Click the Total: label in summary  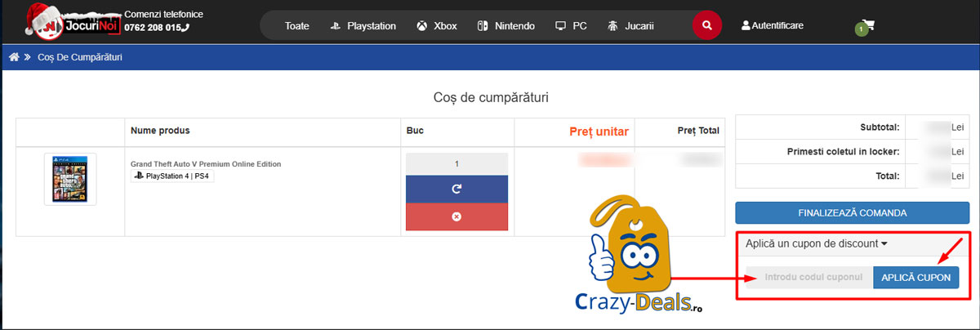pyautogui.click(x=886, y=176)
